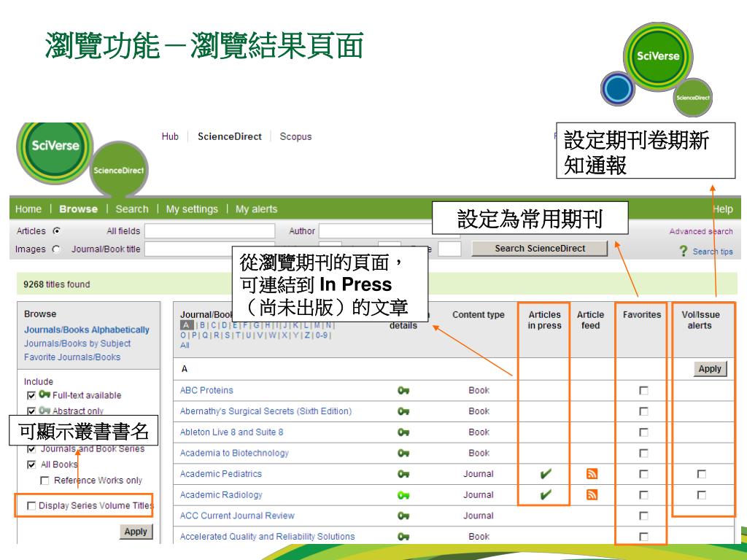The width and height of the screenshot is (747, 560).
Task: Open the Academic Radiology journal link
Action: click(x=221, y=495)
